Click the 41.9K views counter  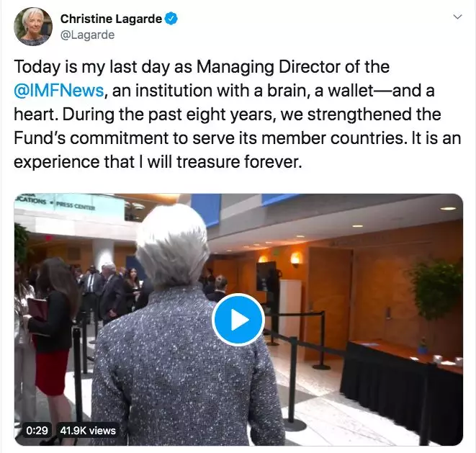88,430
